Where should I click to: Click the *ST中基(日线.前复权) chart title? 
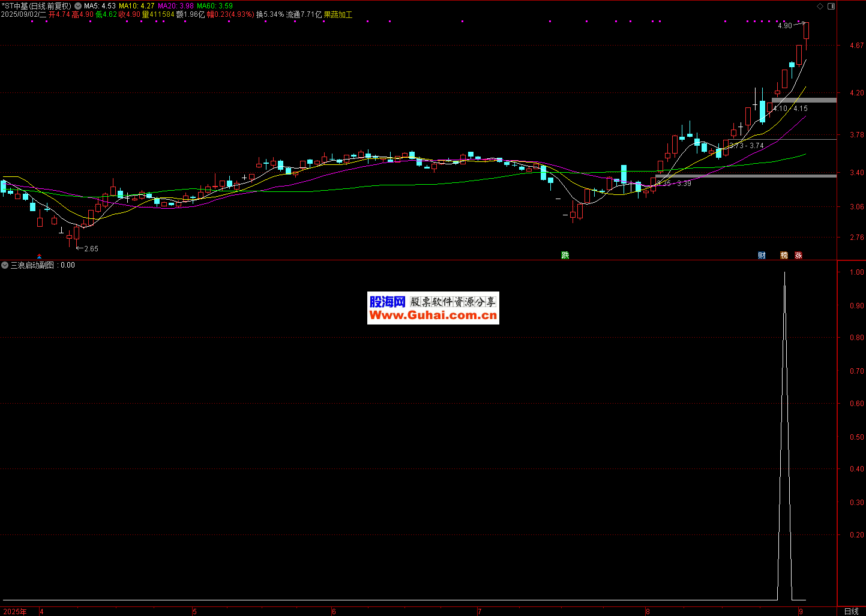click(37, 6)
